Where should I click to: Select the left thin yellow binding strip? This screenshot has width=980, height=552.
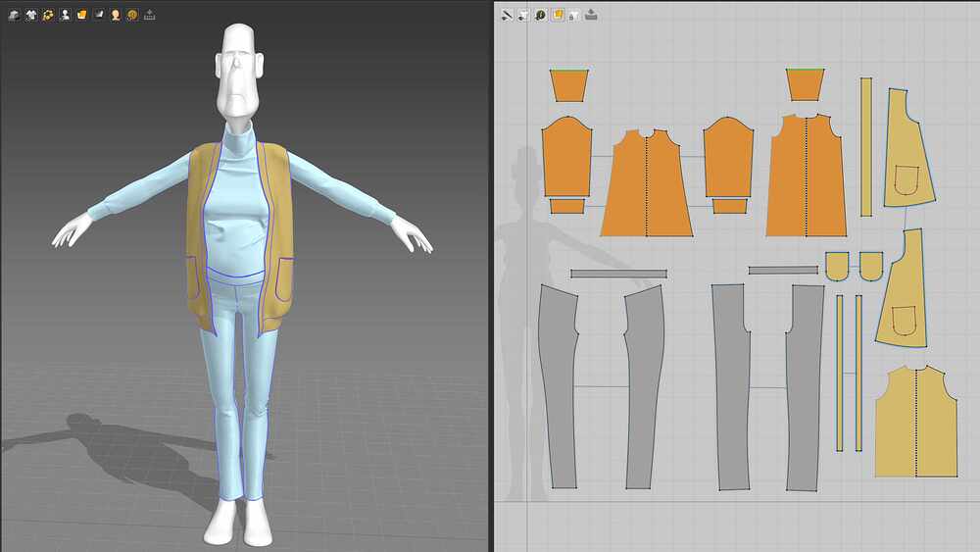pyautogui.click(x=840, y=374)
